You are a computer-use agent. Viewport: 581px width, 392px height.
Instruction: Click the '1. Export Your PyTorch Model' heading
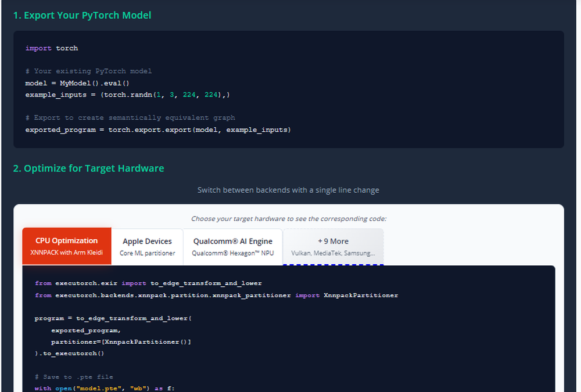(82, 15)
